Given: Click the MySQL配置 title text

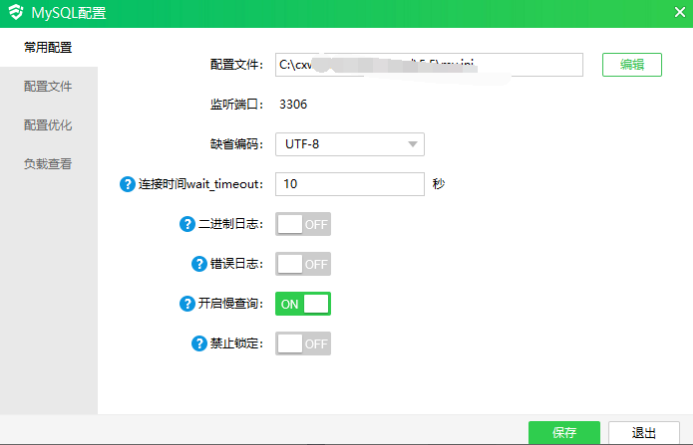Looking at the screenshot, I should 69,13.
